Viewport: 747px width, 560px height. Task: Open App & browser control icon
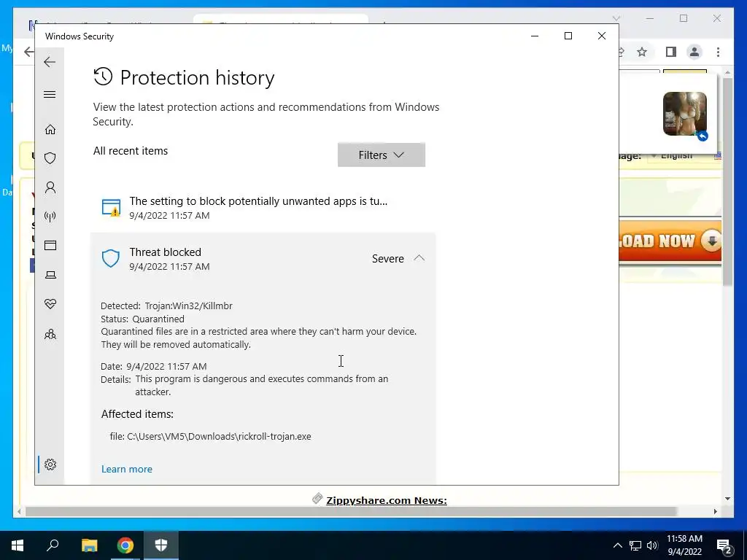pyautogui.click(x=50, y=245)
